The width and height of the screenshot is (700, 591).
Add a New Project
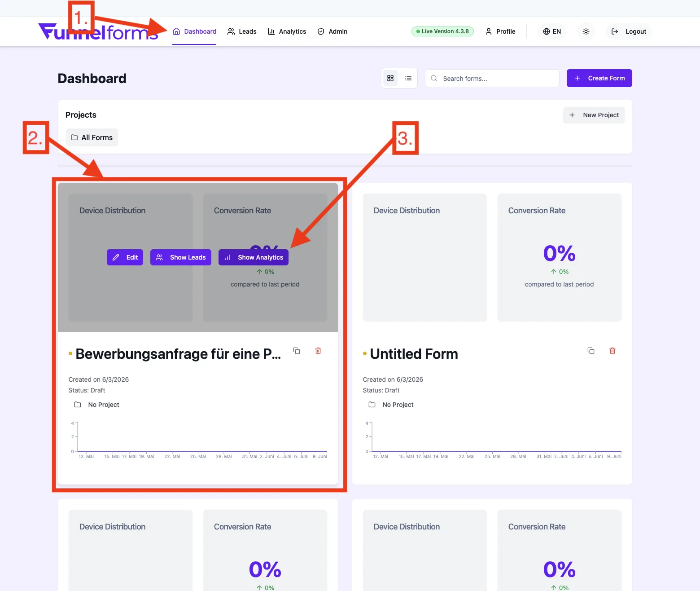tap(594, 115)
